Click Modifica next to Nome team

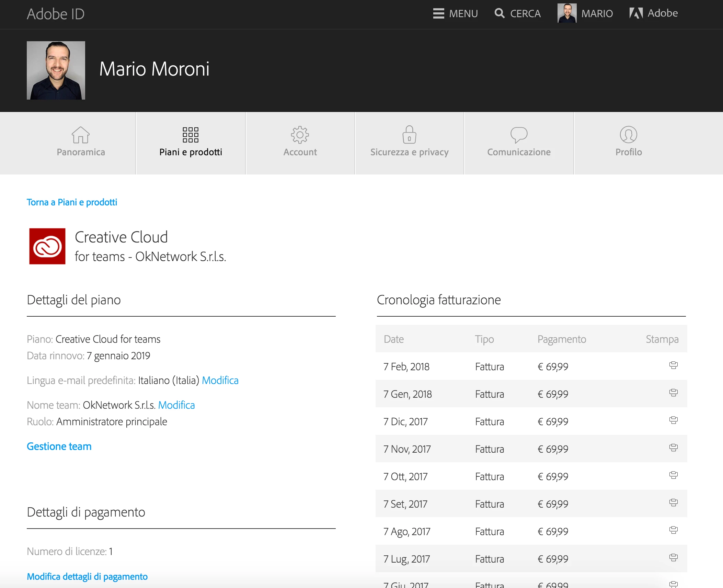(x=176, y=405)
